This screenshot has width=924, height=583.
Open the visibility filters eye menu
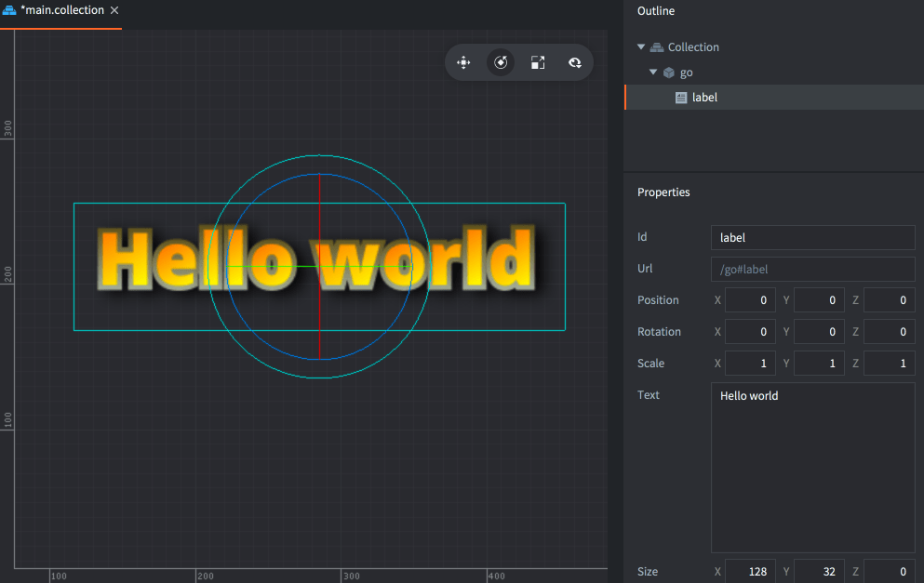(x=575, y=62)
